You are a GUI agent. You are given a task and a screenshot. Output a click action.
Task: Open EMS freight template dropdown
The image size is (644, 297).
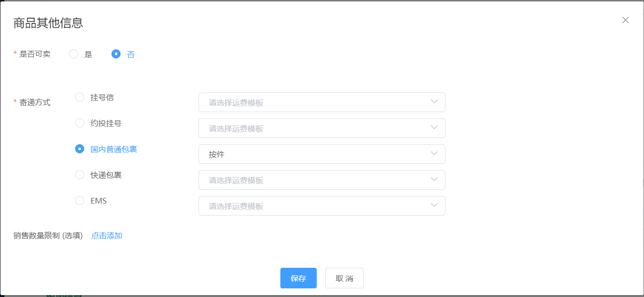pyautogui.click(x=322, y=206)
